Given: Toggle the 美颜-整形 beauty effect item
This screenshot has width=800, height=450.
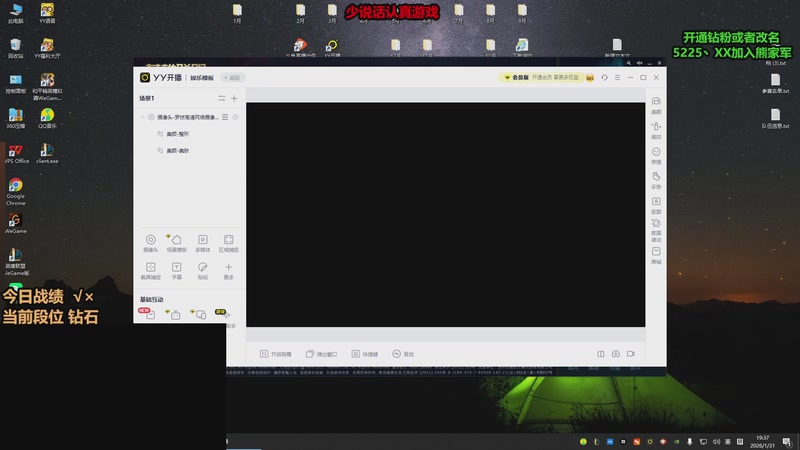Looking at the screenshot, I should click(x=160, y=134).
